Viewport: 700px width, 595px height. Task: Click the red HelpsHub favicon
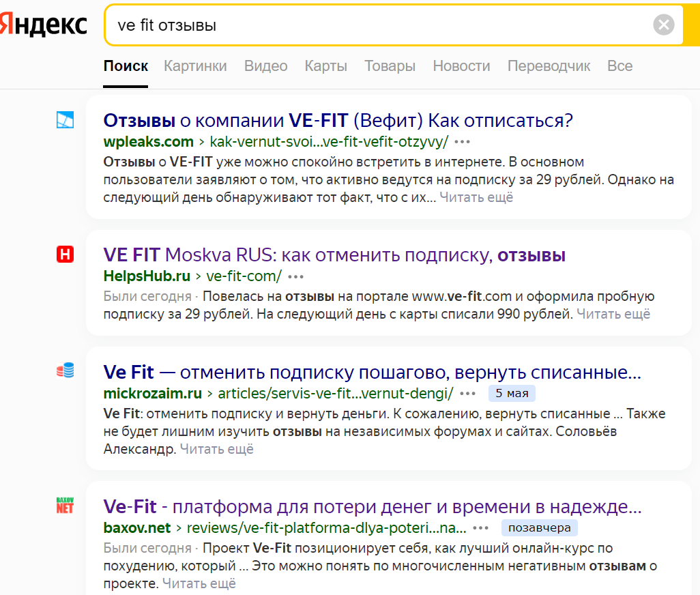tap(65, 255)
